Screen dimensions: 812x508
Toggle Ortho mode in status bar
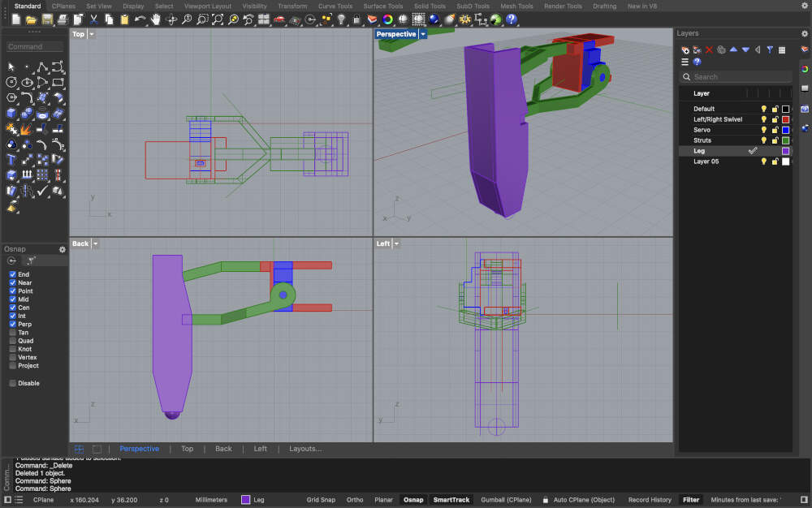pyautogui.click(x=355, y=500)
